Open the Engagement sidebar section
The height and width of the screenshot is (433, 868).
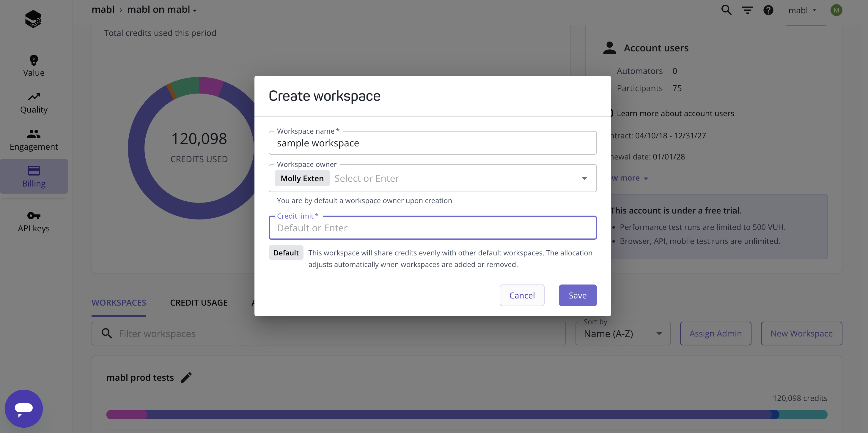tap(34, 140)
